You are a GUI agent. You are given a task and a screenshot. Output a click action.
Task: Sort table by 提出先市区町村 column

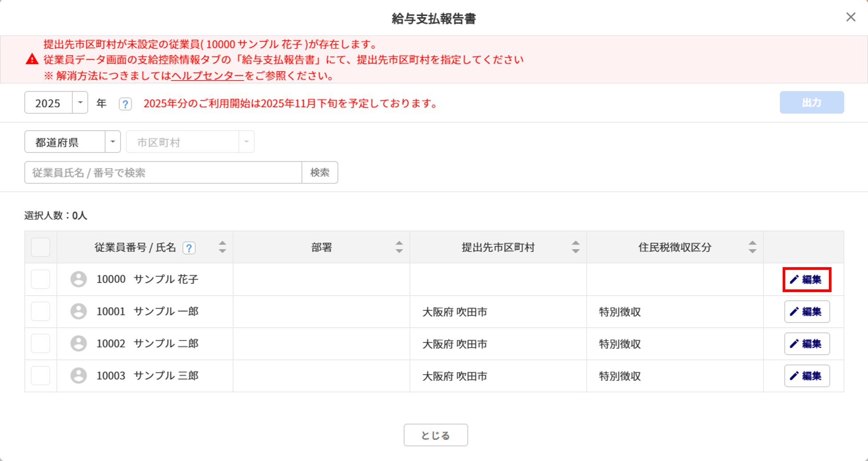[575, 247]
